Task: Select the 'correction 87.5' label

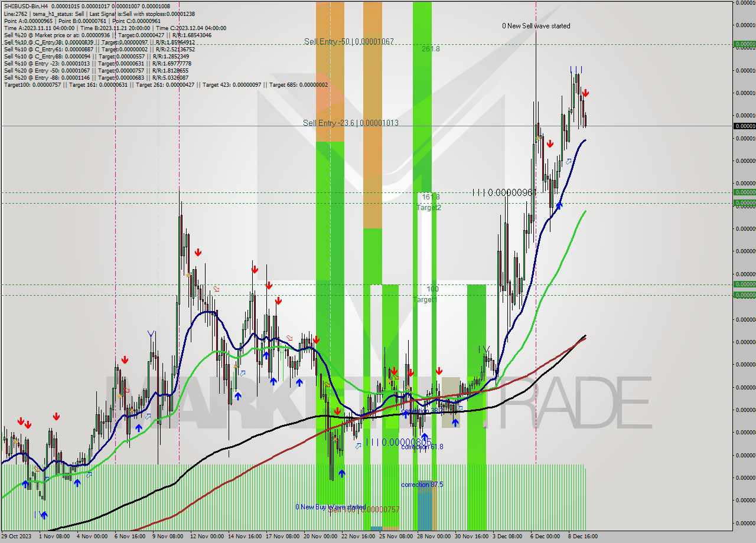Action: point(422,485)
